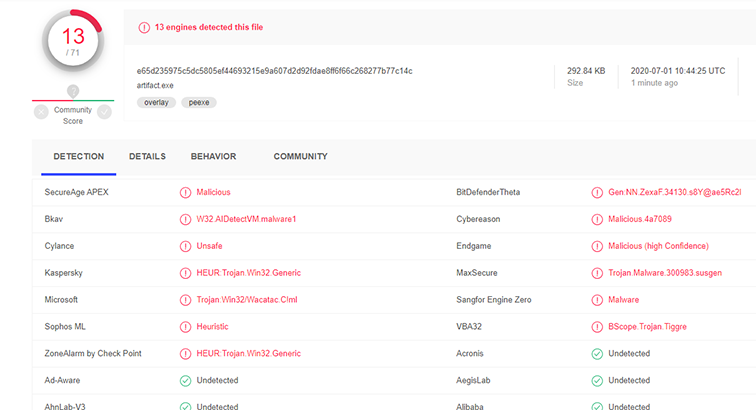Vote harmless with the checkmark community icon
This screenshot has width=756, height=410.
[104, 112]
